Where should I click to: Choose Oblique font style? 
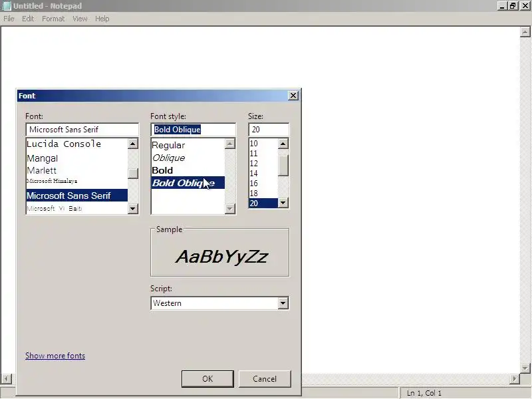pos(188,158)
